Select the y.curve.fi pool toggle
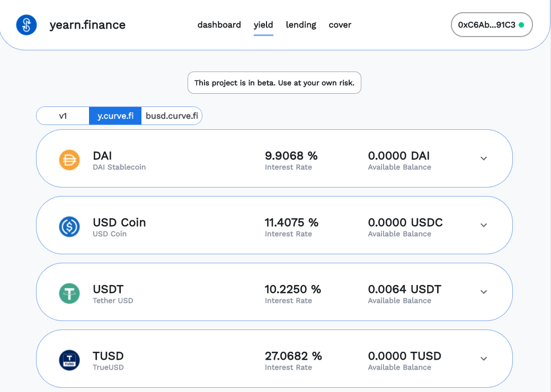The width and height of the screenshot is (551, 392). [115, 116]
